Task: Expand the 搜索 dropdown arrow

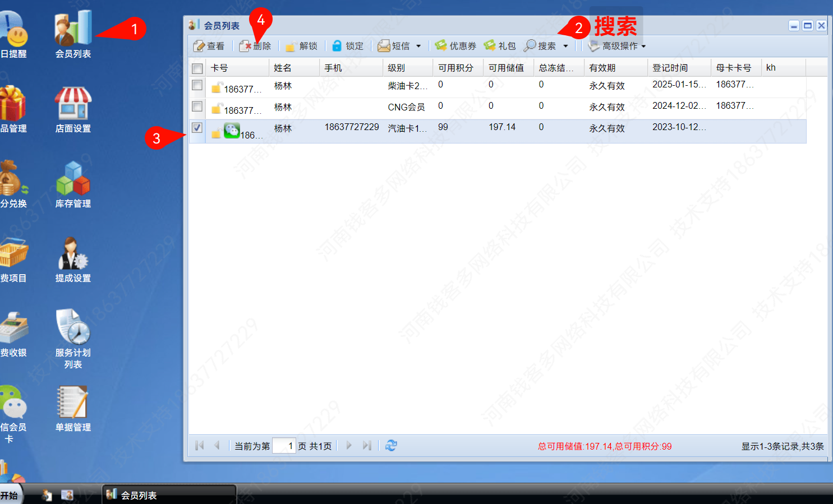Action: [565, 46]
